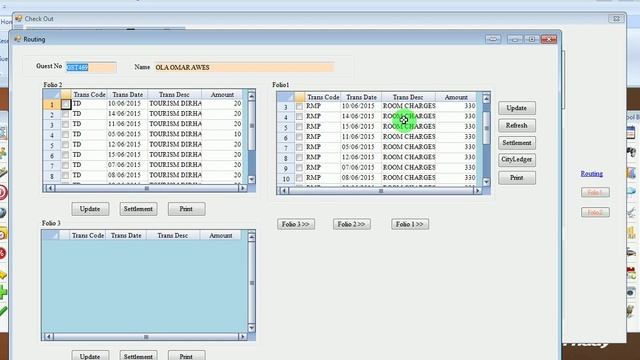Click TOURISM DIRHA cell for 07/06/2015 in Folio 2
This screenshot has width=640, height=360.
click(x=175, y=165)
